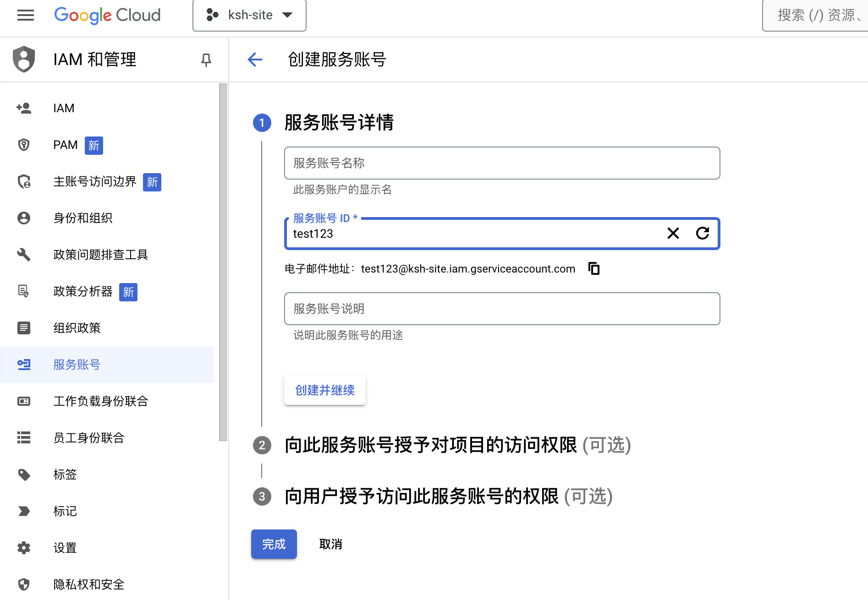The image size is (868, 600).
Task: Open 标记 in sidebar
Action: [x=107, y=511]
